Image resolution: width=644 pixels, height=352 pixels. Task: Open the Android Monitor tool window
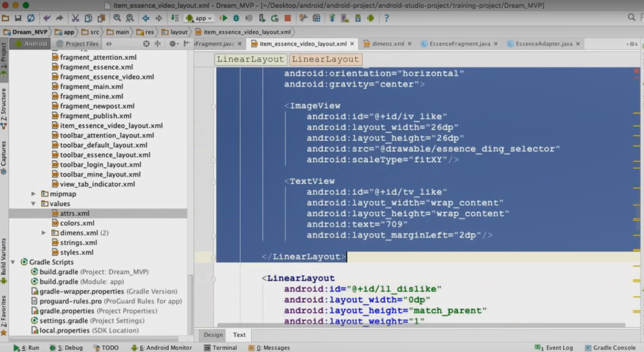pos(161,348)
